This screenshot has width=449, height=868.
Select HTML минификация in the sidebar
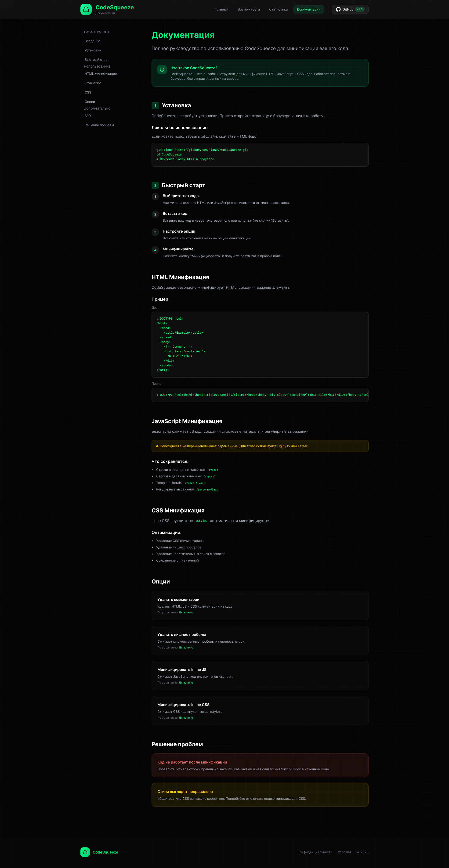coord(101,73)
